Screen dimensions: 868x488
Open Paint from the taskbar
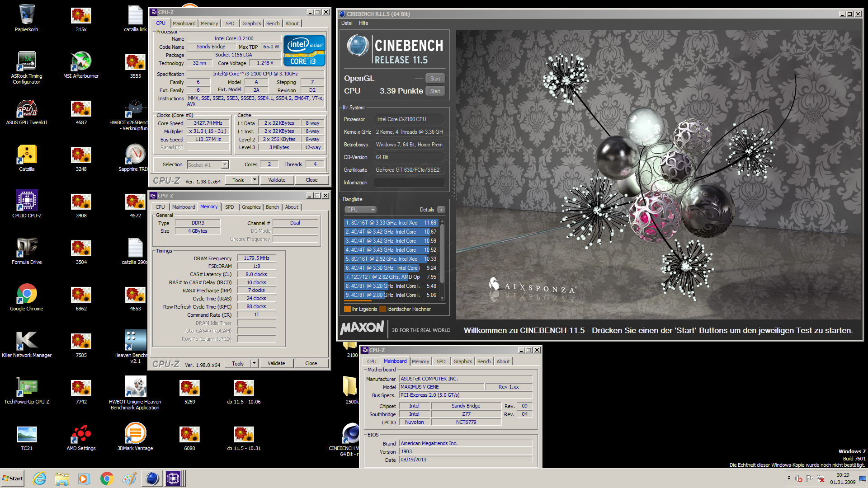(x=129, y=479)
